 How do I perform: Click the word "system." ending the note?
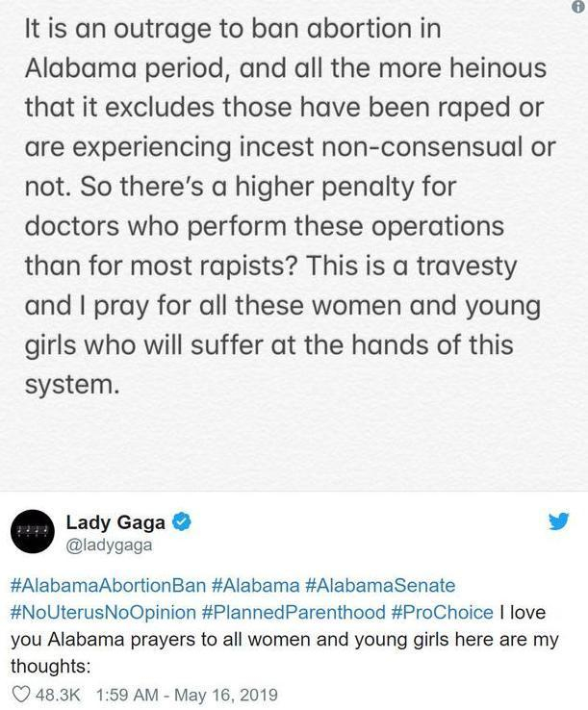coord(72,385)
